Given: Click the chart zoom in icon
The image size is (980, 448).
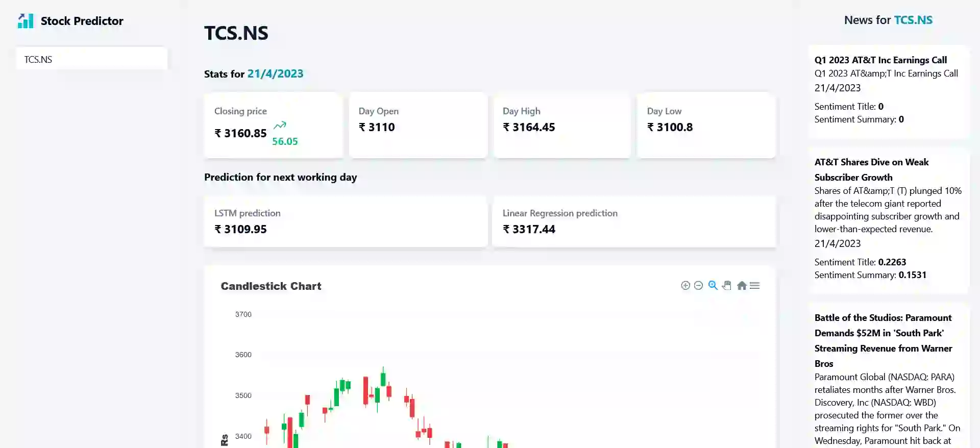Looking at the screenshot, I should coord(685,286).
